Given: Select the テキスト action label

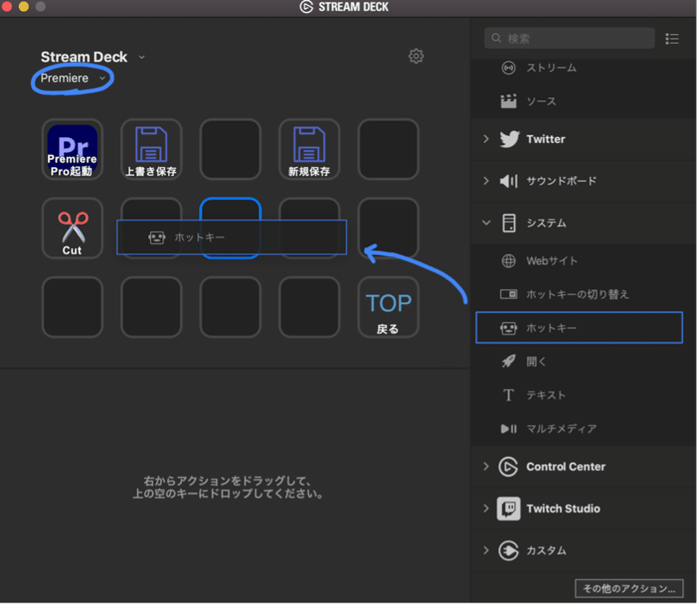Looking at the screenshot, I should 546,395.
